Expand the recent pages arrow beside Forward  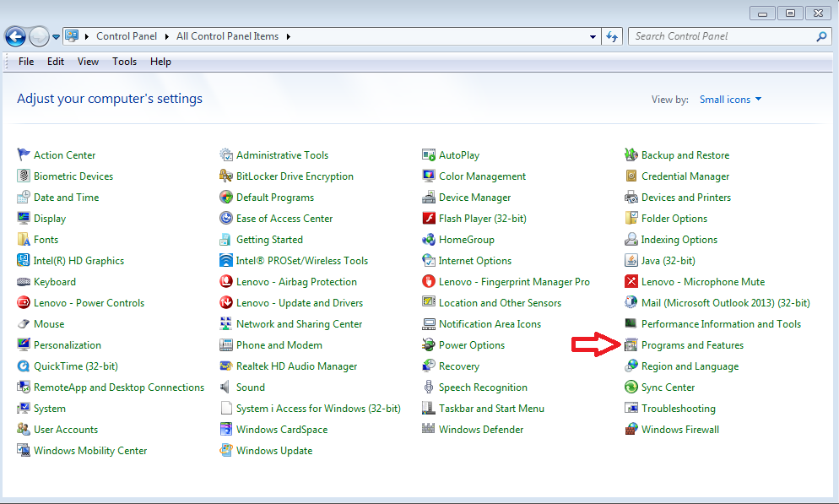click(x=57, y=37)
